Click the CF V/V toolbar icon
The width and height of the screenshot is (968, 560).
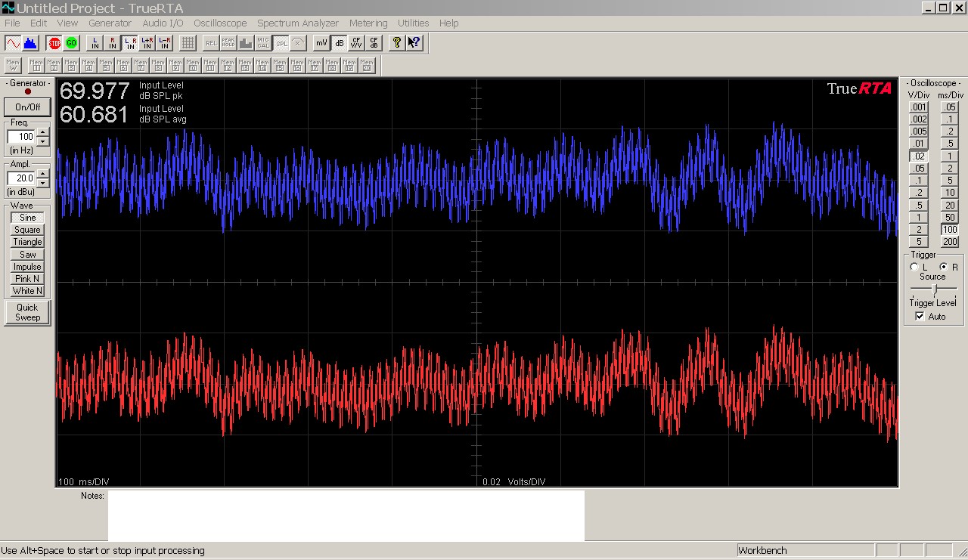pos(357,43)
